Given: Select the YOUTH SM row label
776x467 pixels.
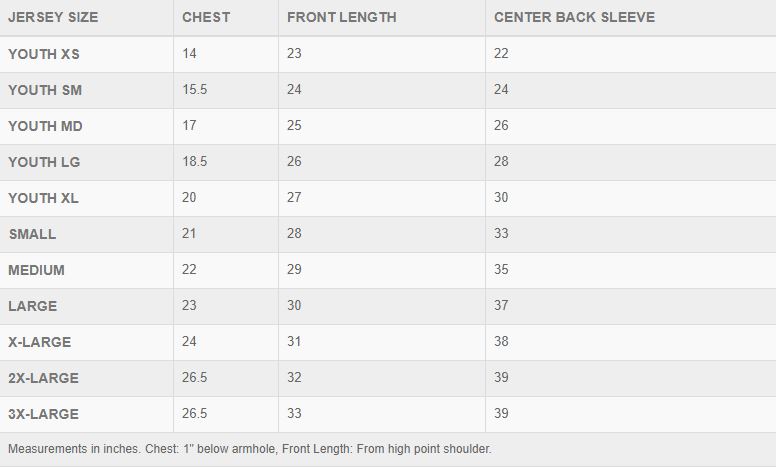Looking at the screenshot, I should (45, 90).
